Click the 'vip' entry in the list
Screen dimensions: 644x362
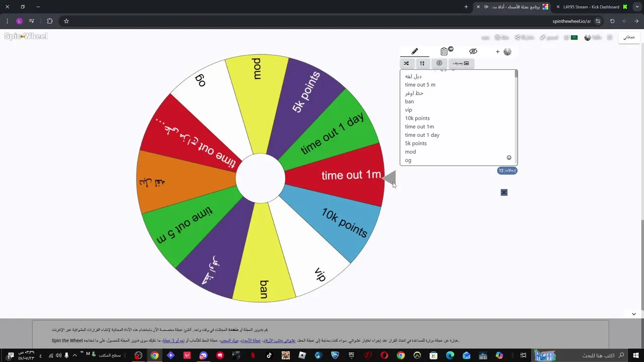tap(409, 110)
